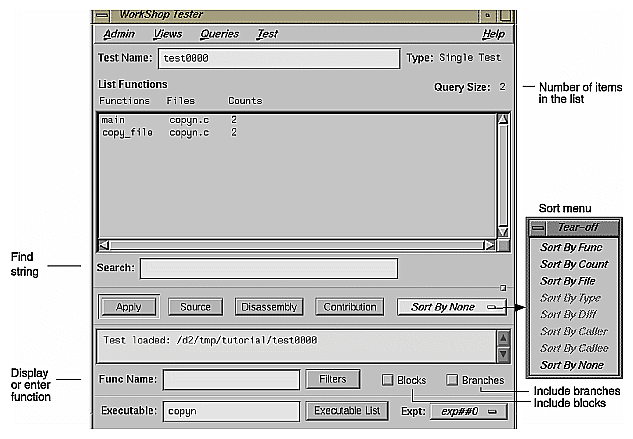Open the Tear-off window menu button
Viewport: 633px width, 439px height.
538,228
